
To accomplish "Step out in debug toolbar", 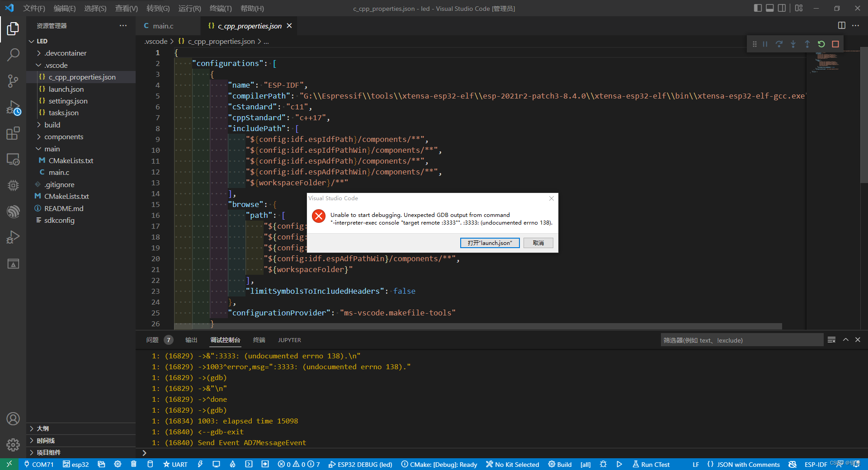I will pos(807,44).
